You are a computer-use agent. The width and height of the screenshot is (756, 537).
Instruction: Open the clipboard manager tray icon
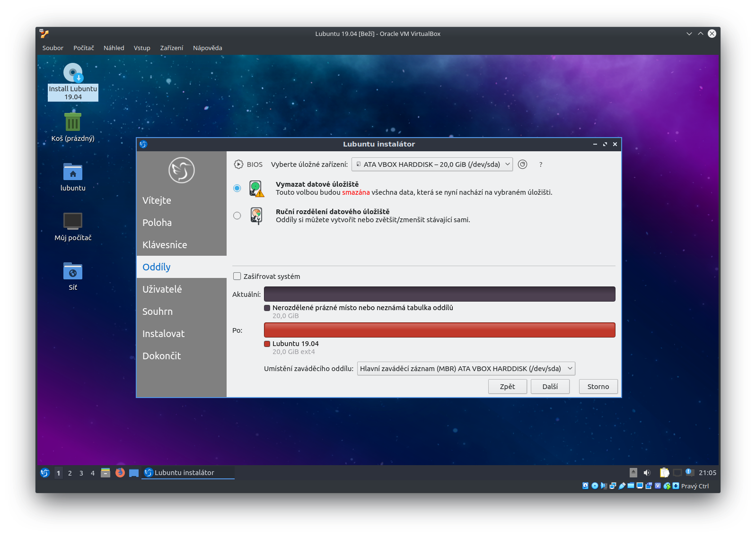coord(664,473)
